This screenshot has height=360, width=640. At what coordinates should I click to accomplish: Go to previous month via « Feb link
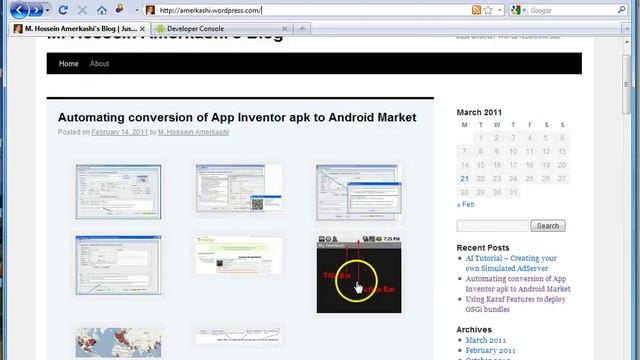pos(466,204)
